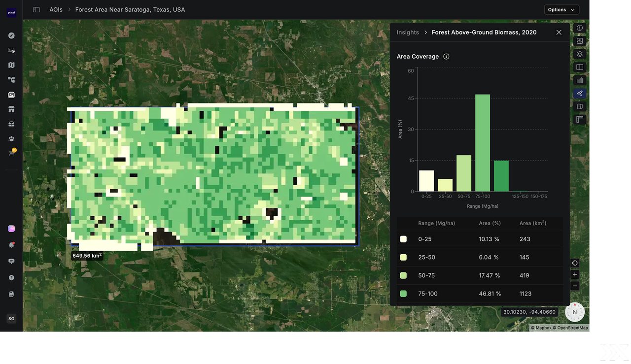
Task: Select the measure ruler tool
Action: pyautogui.click(x=580, y=119)
